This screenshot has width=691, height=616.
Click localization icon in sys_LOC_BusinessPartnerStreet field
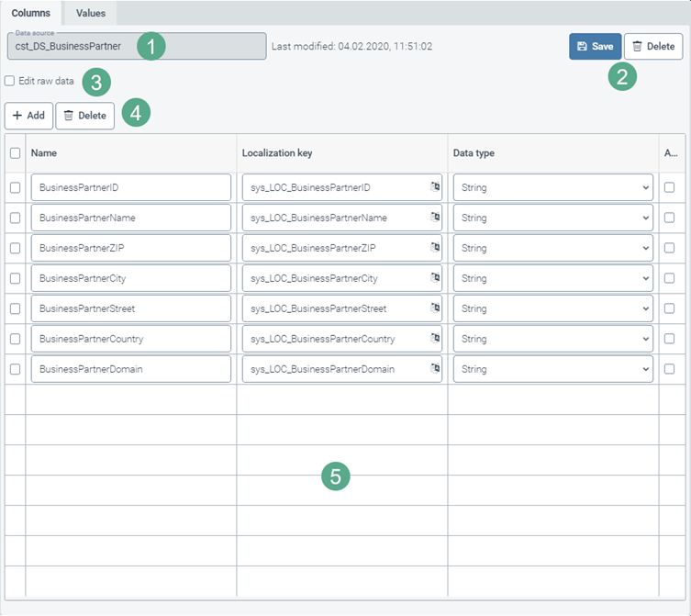435,308
